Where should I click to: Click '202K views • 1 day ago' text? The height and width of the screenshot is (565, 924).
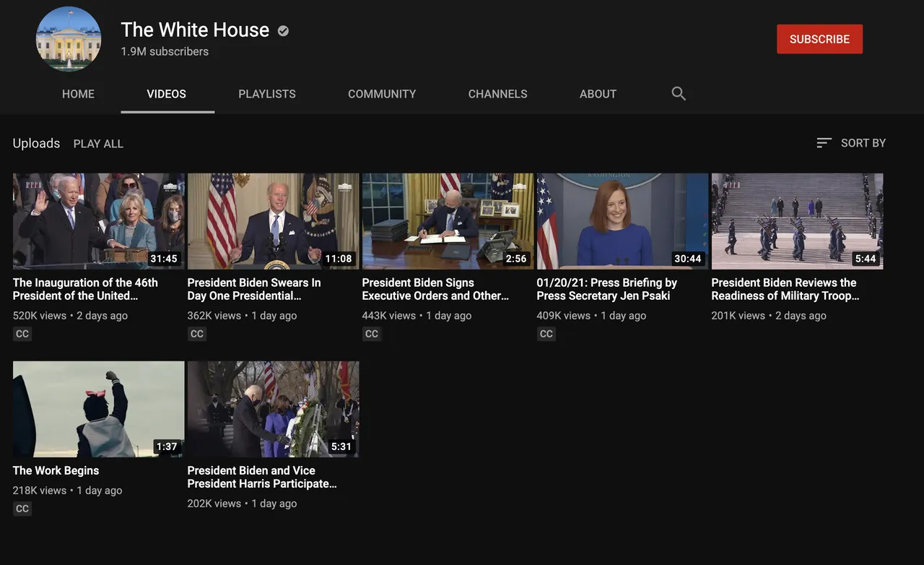click(x=242, y=504)
